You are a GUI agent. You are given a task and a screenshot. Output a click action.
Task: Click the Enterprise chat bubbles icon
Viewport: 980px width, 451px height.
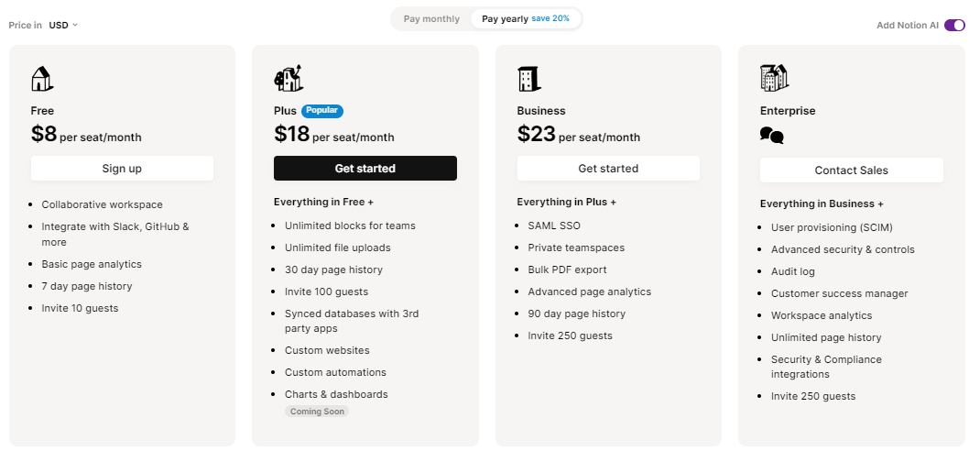[x=772, y=135]
